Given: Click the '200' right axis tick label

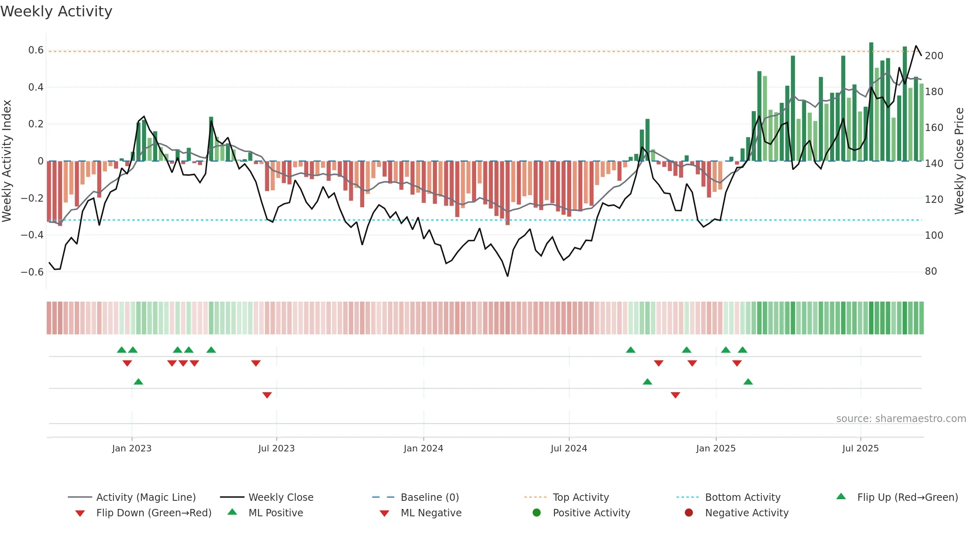Looking at the screenshot, I should (934, 56).
